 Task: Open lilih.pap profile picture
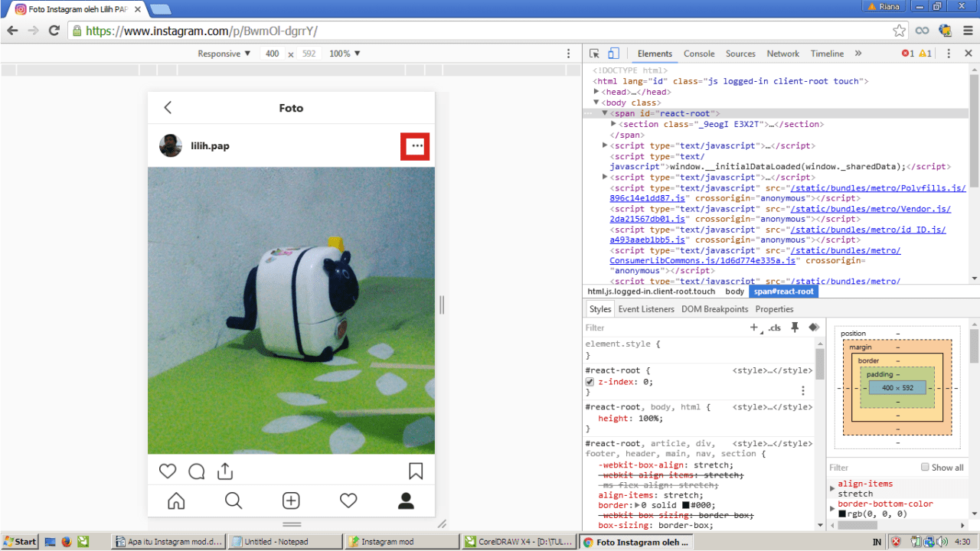click(171, 145)
